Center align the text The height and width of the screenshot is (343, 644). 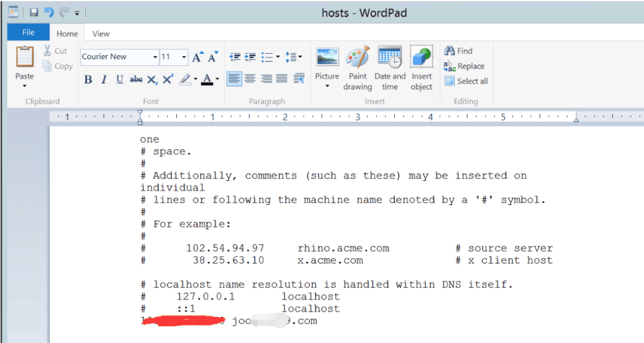250,78
